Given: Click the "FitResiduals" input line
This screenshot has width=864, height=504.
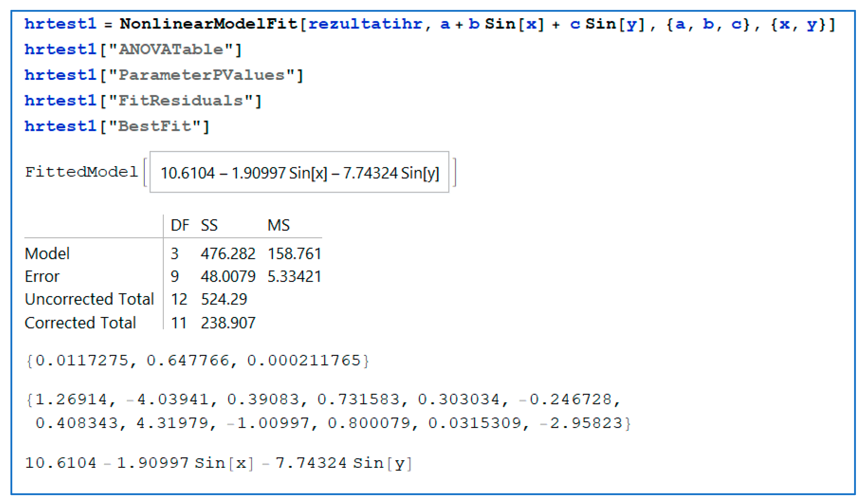Looking at the screenshot, I should (x=143, y=101).
